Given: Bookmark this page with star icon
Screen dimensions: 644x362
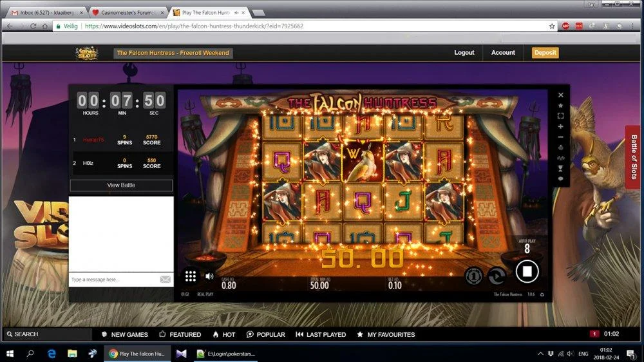Looking at the screenshot, I should click(552, 26).
